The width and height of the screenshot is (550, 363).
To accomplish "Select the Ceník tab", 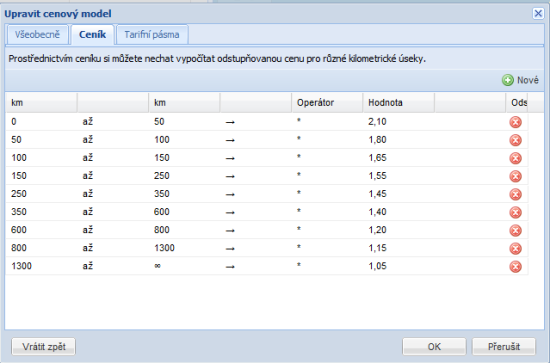I will coord(93,35).
